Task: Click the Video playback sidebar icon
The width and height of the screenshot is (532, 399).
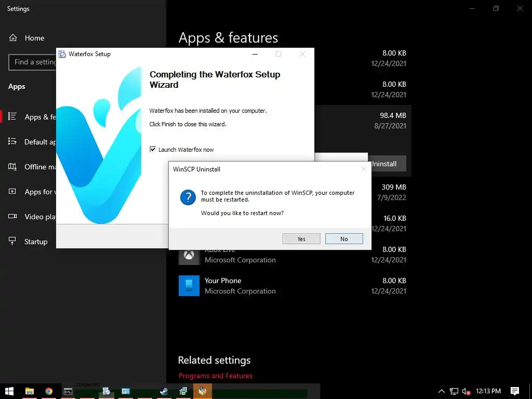Action: click(12, 217)
